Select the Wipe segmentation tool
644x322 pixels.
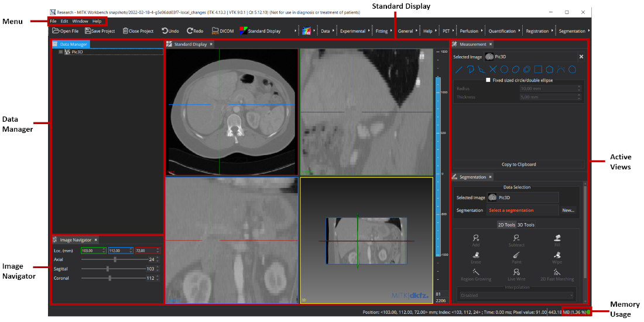point(557,258)
